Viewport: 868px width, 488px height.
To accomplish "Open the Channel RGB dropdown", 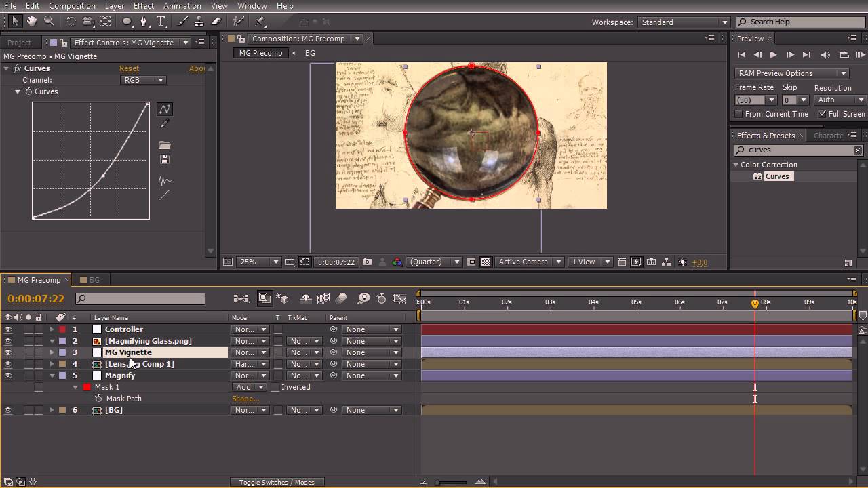I will pos(143,80).
